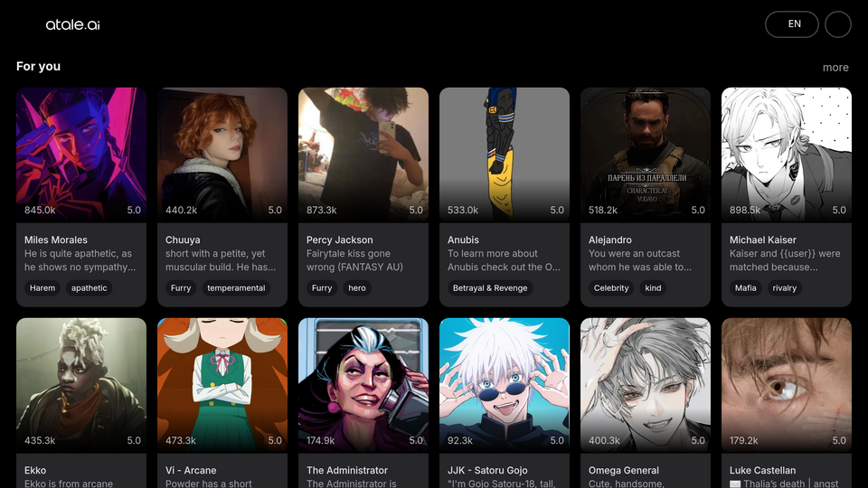Click the Vi - Arcane name text

[191, 470]
